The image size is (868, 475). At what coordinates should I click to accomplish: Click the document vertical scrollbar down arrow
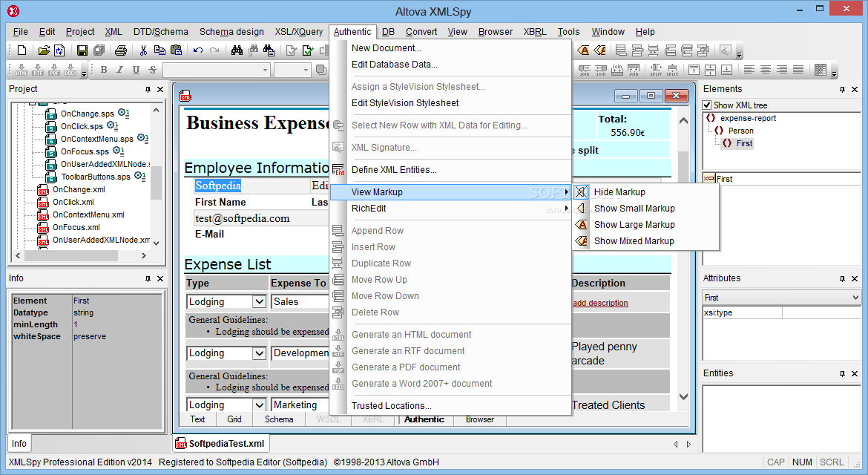684,396
